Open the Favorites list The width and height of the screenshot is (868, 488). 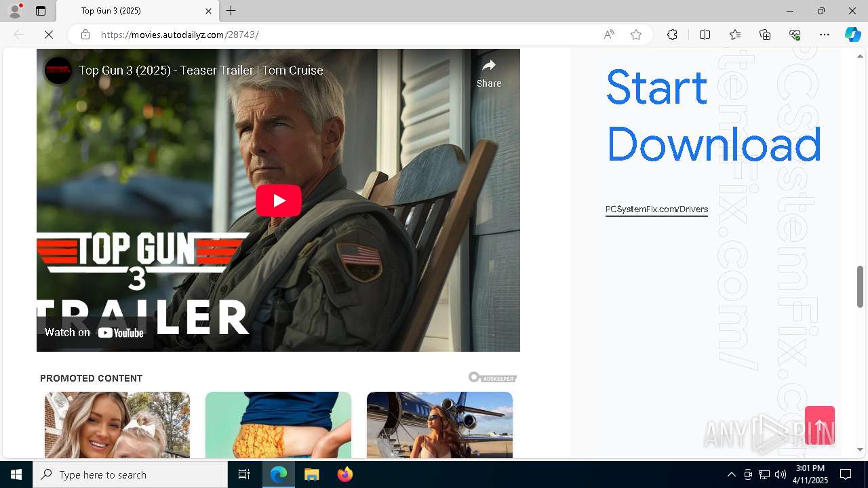click(x=735, y=35)
